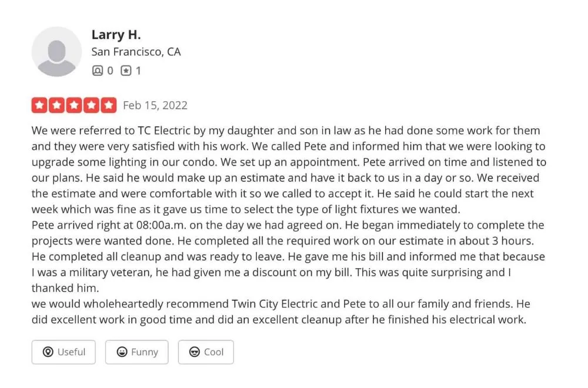Click the Feb 15, 2022 review date

click(x=155, y=105)
